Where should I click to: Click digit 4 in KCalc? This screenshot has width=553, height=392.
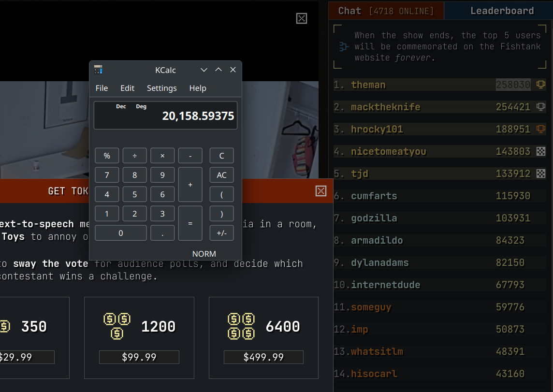[x=107, y=195]
